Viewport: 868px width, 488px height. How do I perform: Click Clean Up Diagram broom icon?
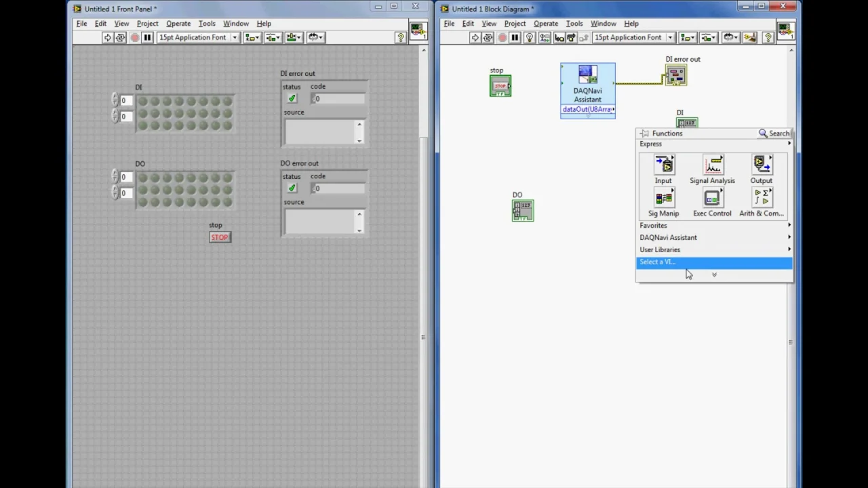click(x=749, y=38)
